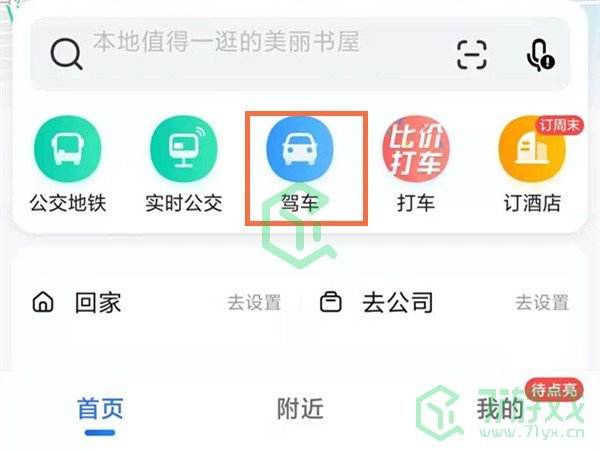Switch to the 附近 tab
This screenshot has height=450, width=600.
300,409
